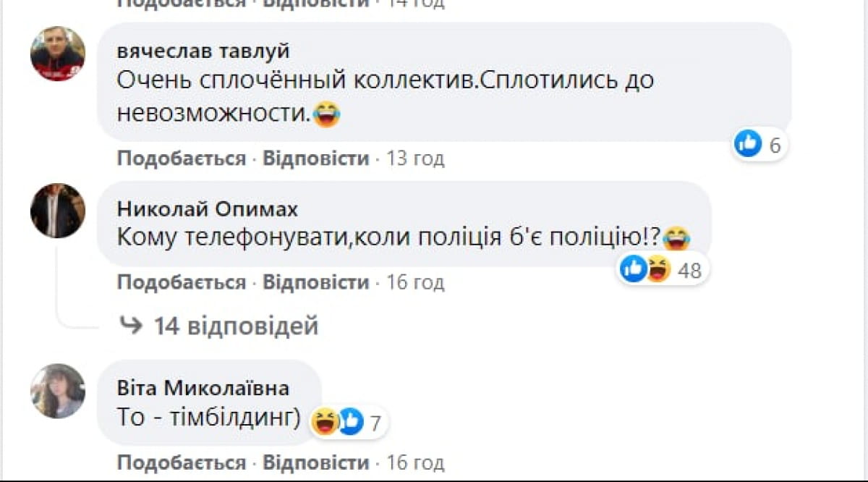Open Віта Миколаївна profile name link
Screen dimensions: 868x482
tap(203, 388)
